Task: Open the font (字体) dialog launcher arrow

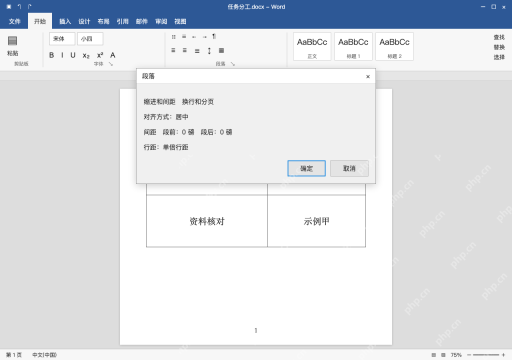Action: pos(111,64)
